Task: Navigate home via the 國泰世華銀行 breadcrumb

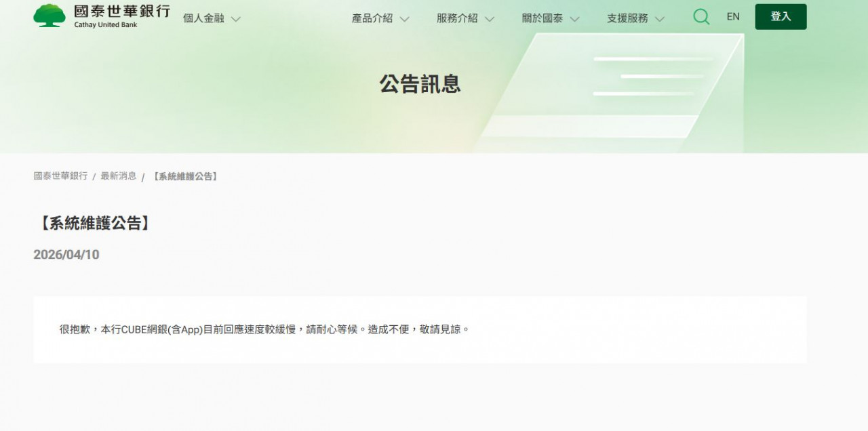Action: coord(60,176)
